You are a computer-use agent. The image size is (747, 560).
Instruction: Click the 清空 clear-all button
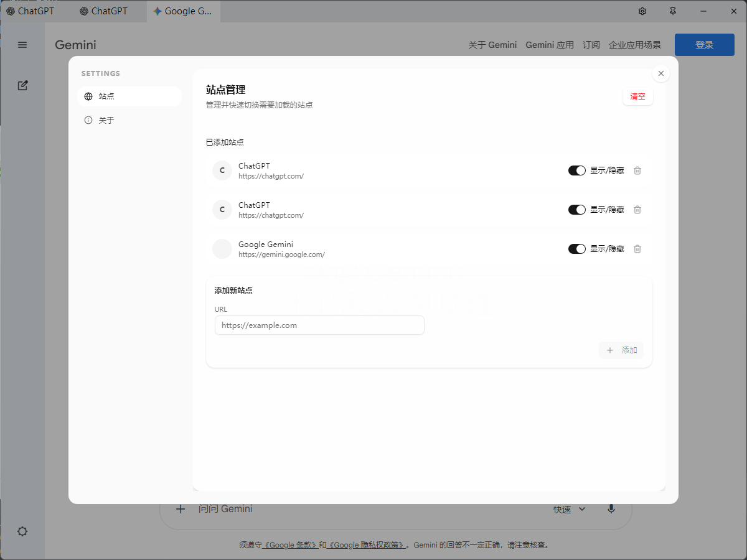tap(638, 96)
